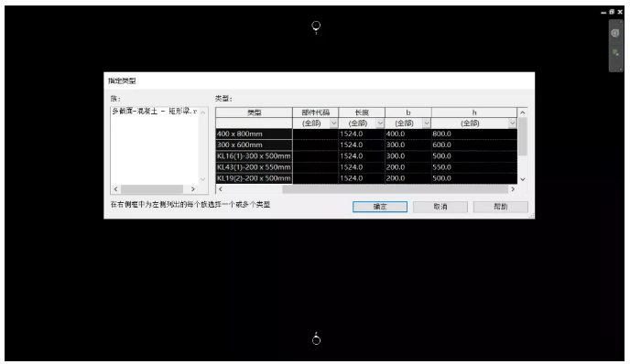This screenshot has width=630, height=364.
Task: Click the 长度 column header
Action: pos(362,112)
